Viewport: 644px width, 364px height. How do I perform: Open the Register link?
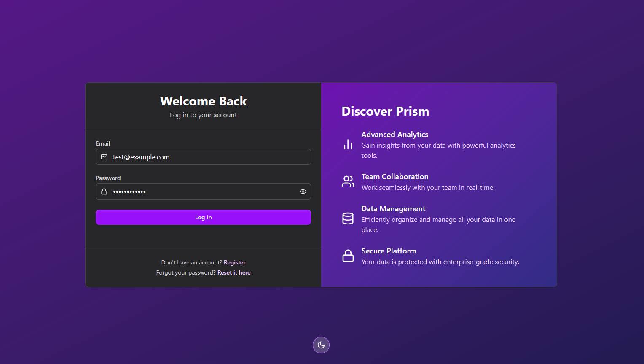click(x=234, y=262)
